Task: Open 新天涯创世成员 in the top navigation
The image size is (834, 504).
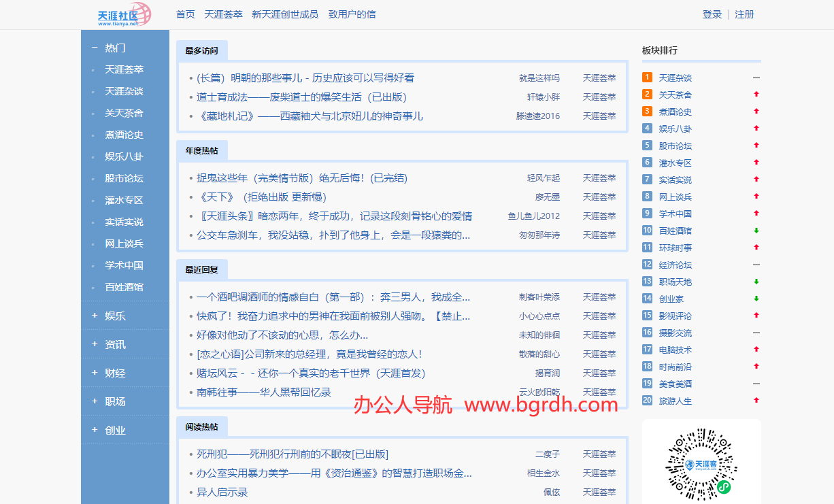Action: [x=285, y=14]
